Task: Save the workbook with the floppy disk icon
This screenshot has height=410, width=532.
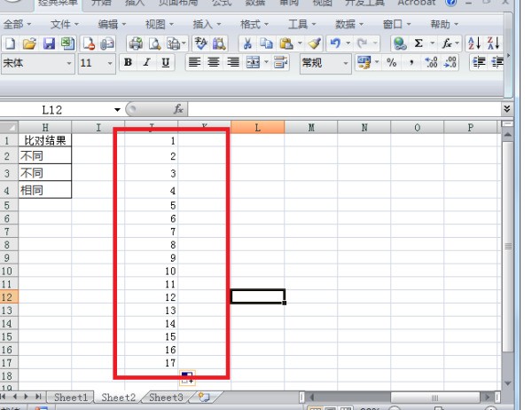Action: click(x=49, y=43)
